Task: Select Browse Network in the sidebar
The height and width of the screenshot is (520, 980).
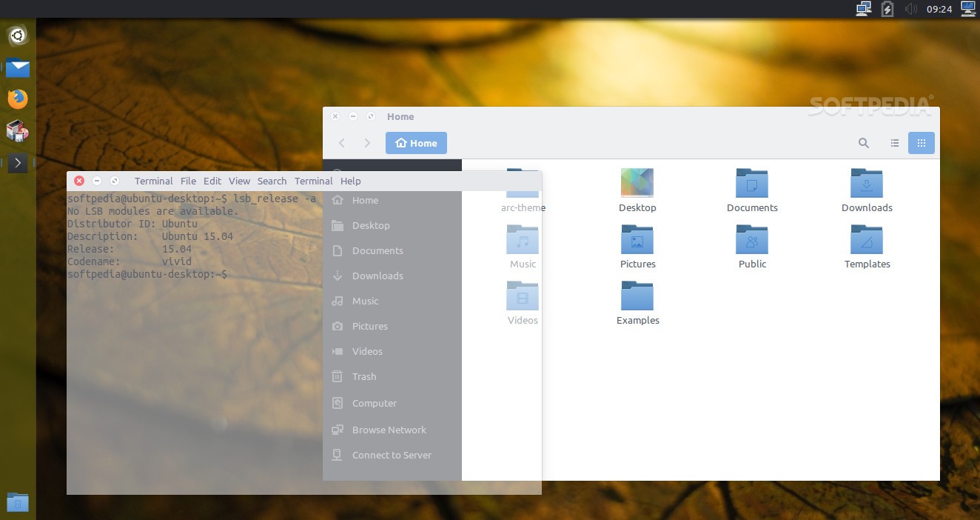Action: pos(389,430)
